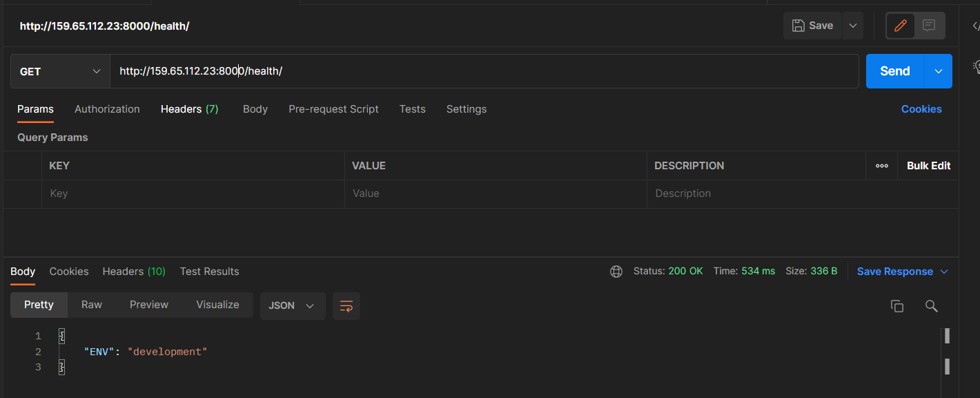The height and width of the screenshot is (398, 980).
Task: Open the Tests tab
Action: [x=412, y=108]
